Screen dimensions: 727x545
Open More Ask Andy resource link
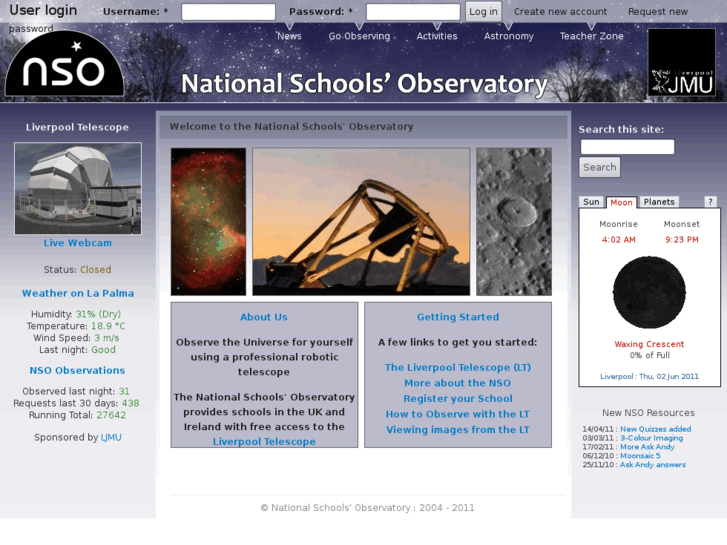click(647, 447)
